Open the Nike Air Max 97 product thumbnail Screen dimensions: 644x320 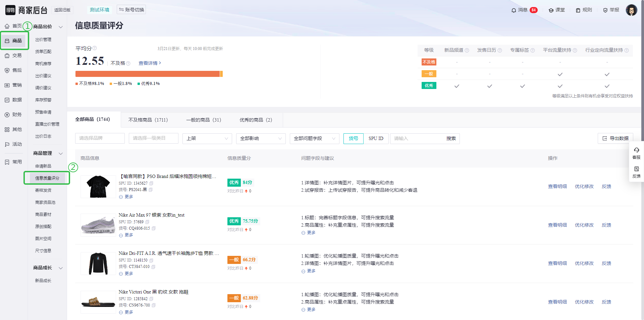pyautogui.click(x=98, y=225)
